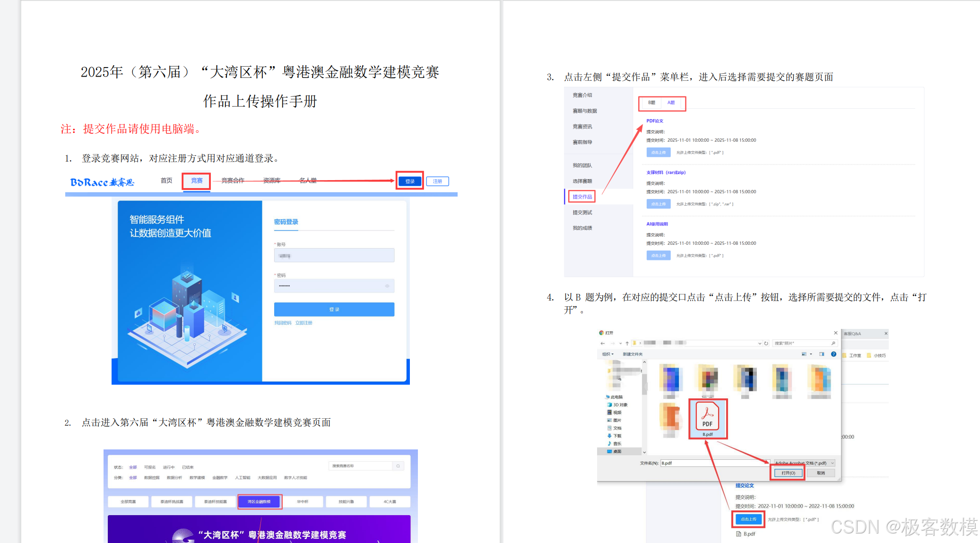
Task: Toggle password visibility eye icon
Action: pos(387,286)
